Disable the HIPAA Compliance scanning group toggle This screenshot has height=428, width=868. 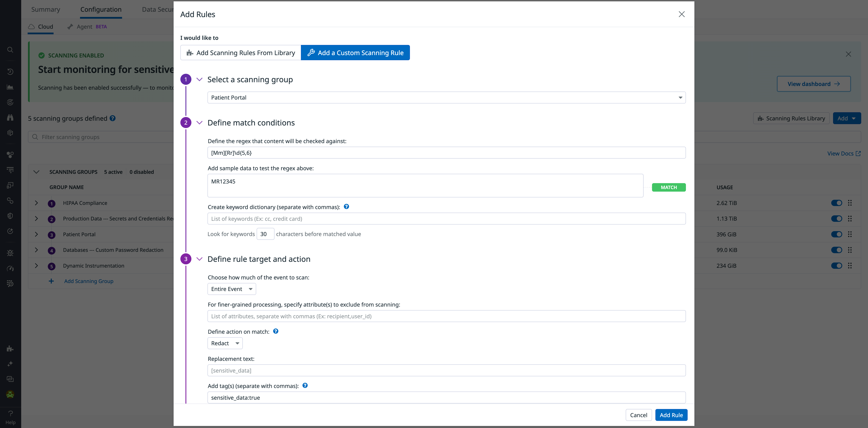point(837,203)
